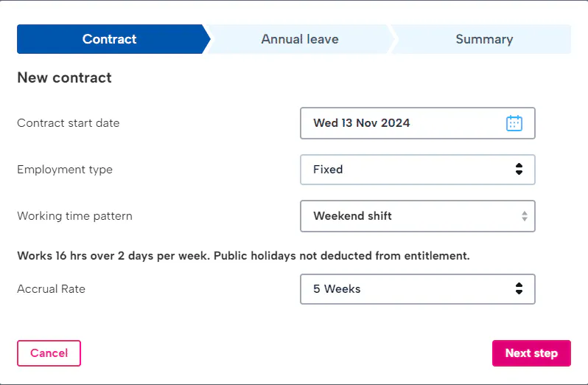The width and height of the screenshot is (588, 385).
Task: Go to the Contract step tab
Action: click(x=110, y=40)
